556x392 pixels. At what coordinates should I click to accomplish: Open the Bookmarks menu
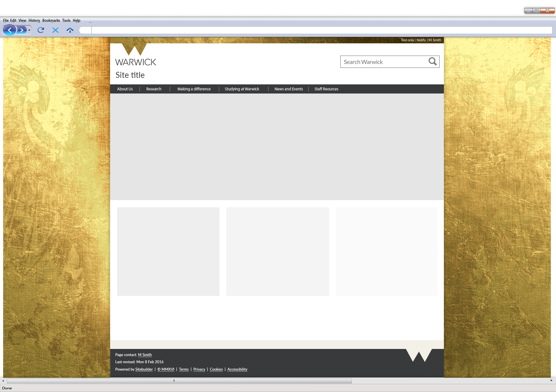51,21
